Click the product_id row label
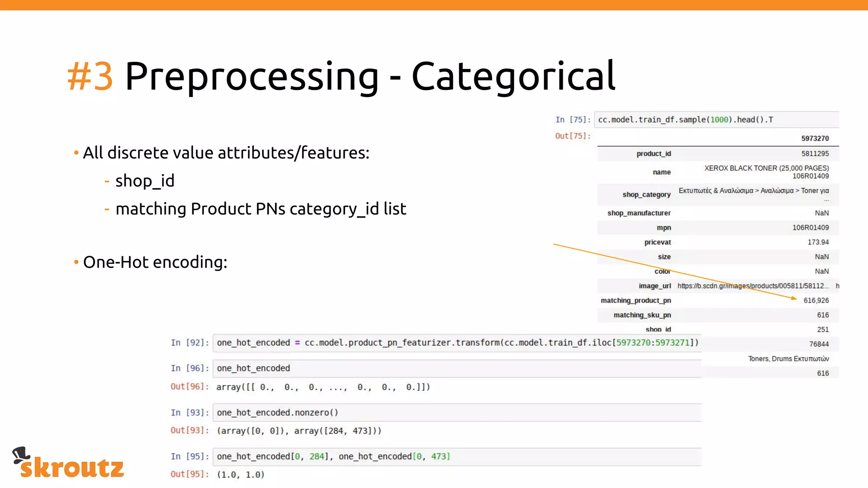Screen dimensions: 868x488 coord(654,154)
